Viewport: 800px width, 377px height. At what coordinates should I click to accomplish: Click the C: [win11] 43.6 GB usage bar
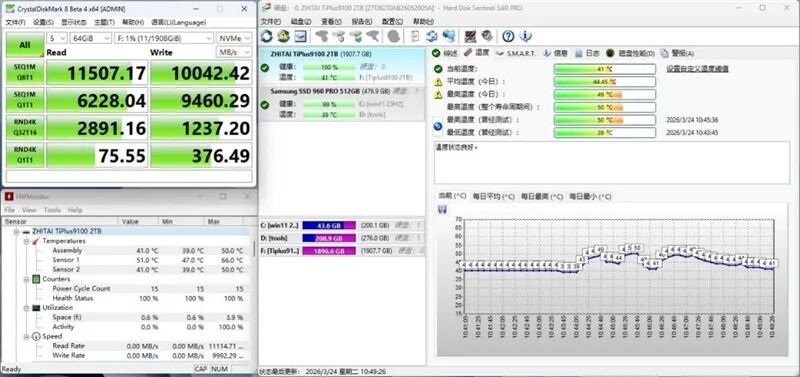[329, 225]
